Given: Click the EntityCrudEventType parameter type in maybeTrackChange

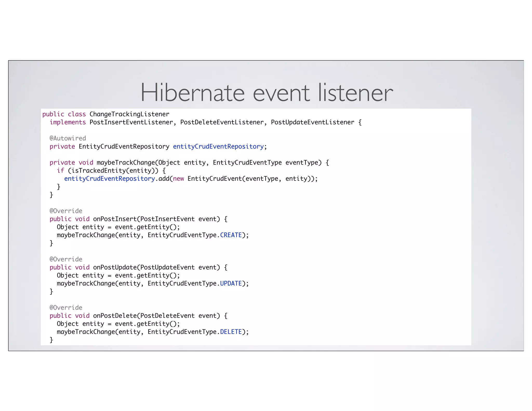Looking at the screenshot, I should tap(247, 163).
